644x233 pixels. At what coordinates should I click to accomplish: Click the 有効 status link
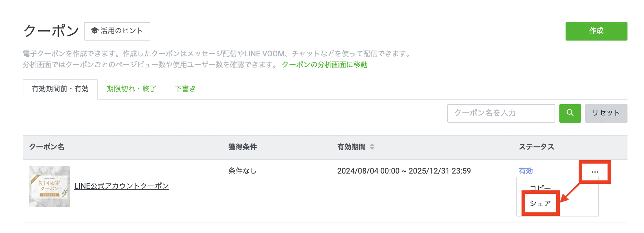point(526,171)
